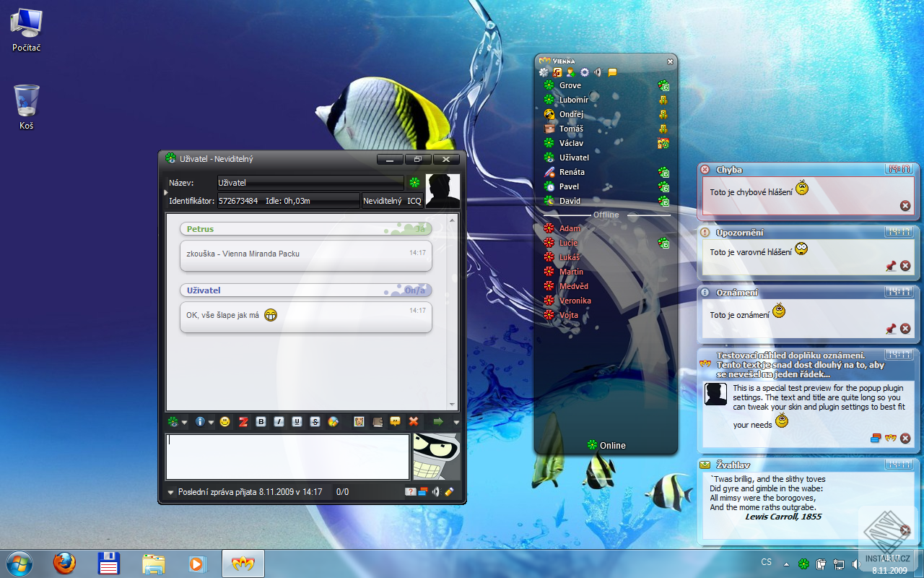Toggle underline text formatting
This screenshot has width=924, height=578.
pyautogui.click(x=297, y=422)
